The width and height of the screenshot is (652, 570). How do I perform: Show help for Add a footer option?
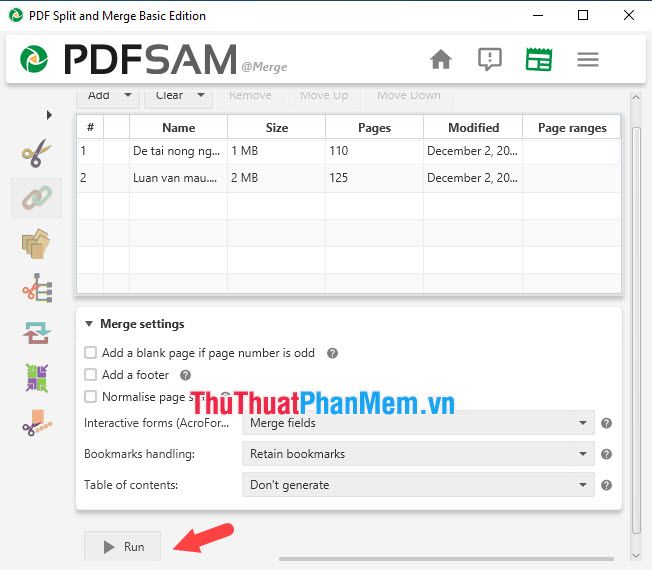pyautogui.click(x=185, y=375)
